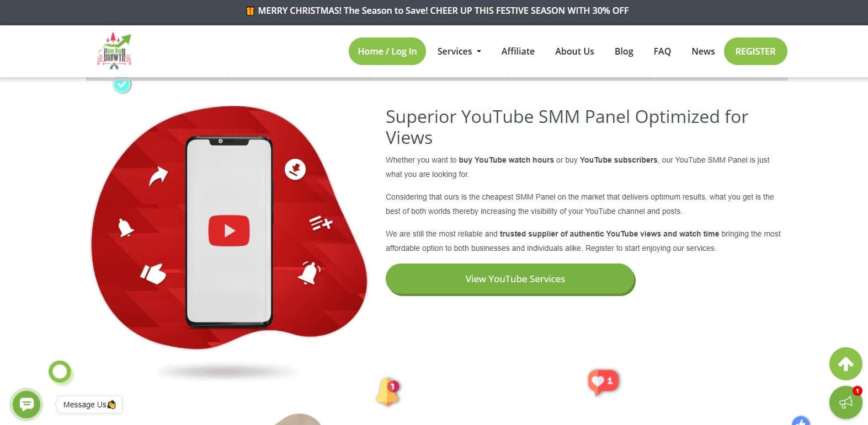
Task: Click the green REGISTER button
Action: tap(755, 51)
